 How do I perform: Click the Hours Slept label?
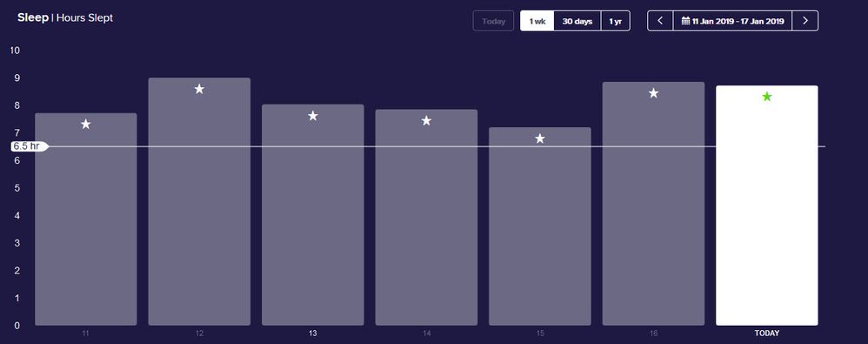click(x=84, y=17)
